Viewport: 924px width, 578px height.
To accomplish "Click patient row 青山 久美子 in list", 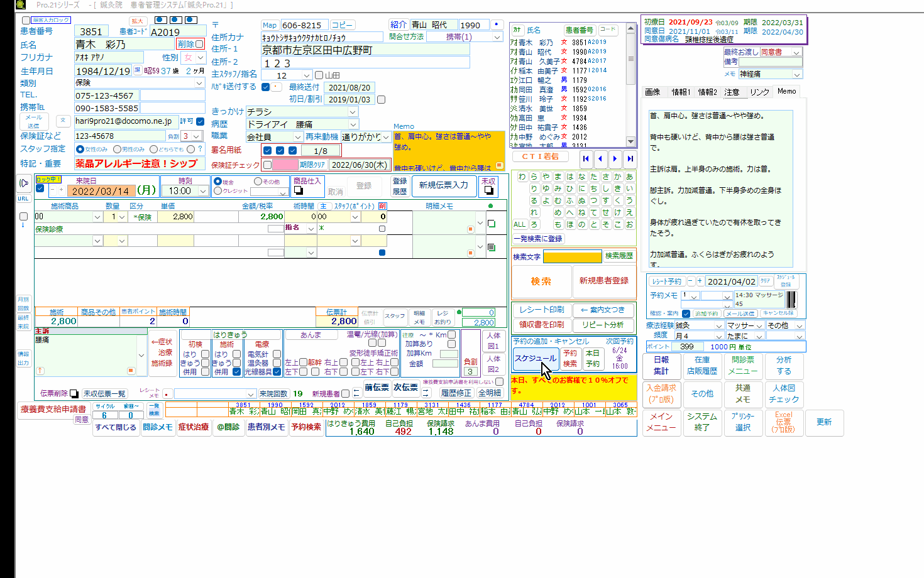I will (559, 61).
